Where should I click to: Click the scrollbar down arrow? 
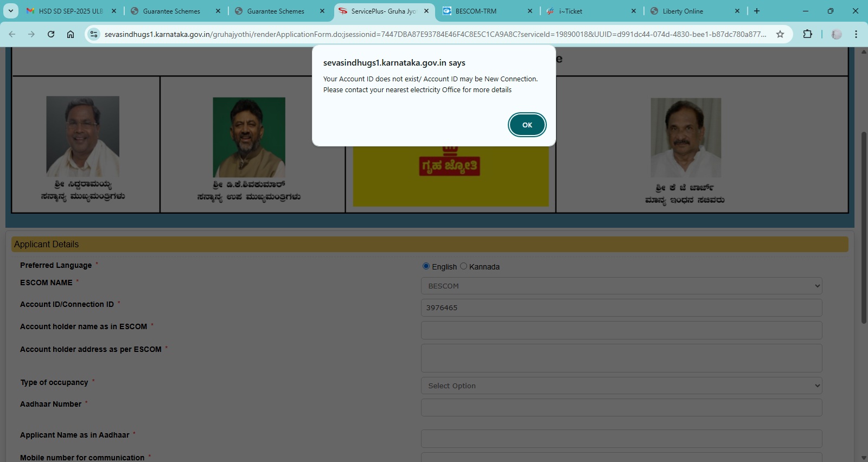(x=864, y=458)
